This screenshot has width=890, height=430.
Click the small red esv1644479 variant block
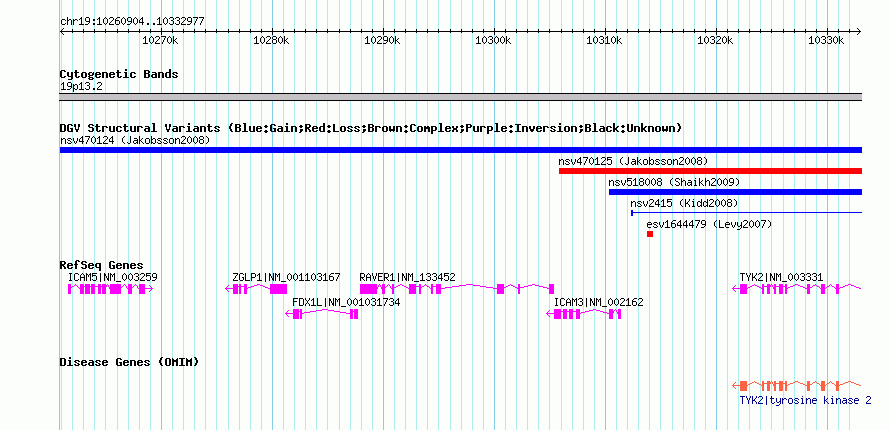pyautogui.click(x=650, y=234)
